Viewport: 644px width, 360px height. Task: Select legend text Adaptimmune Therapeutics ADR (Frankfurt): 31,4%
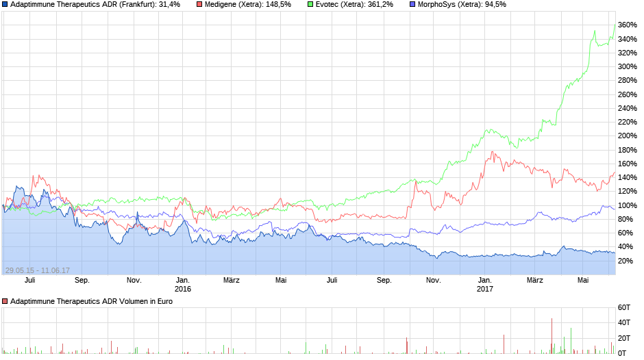(95, 5)
